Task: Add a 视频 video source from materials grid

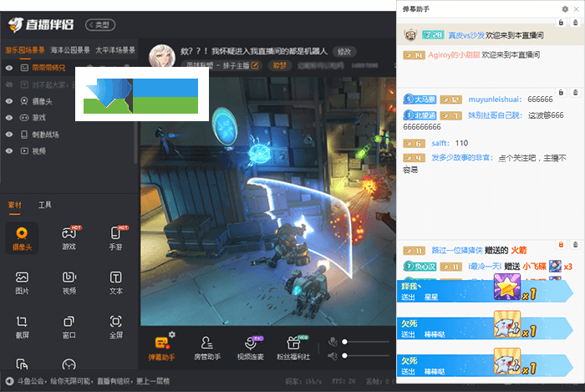Action: 69,283
